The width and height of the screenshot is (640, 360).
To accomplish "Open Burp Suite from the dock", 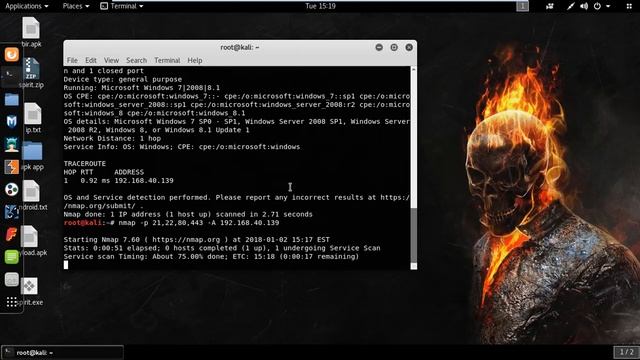I will pos(11,167).
